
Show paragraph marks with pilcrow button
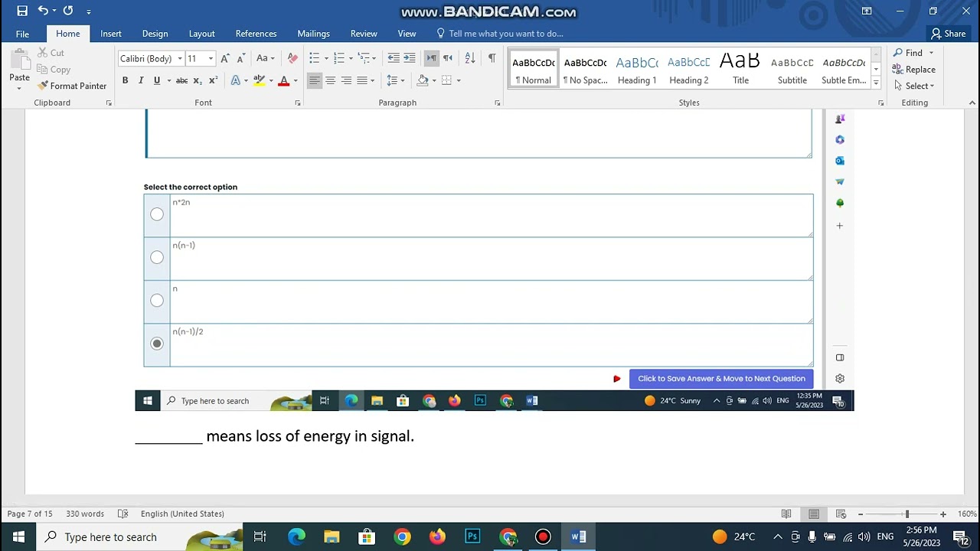point(492,58)
